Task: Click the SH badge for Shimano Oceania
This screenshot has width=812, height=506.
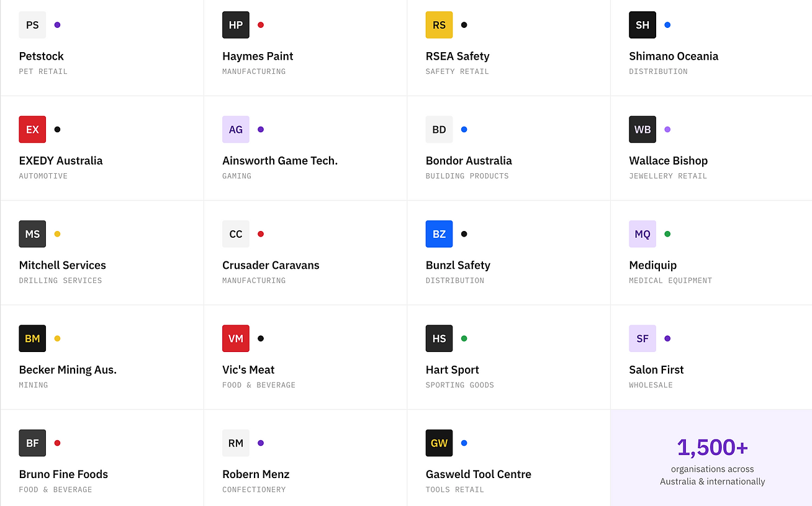Action: click(643, 25)
